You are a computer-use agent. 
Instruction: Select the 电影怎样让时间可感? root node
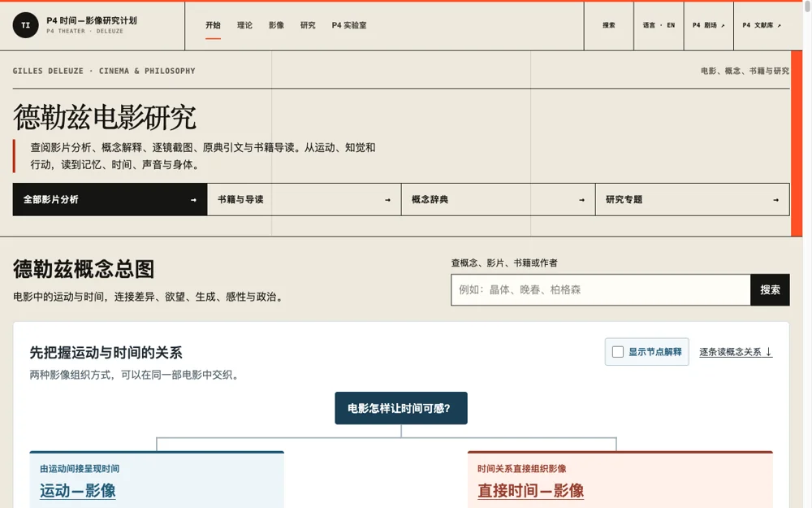click(401, 409)
